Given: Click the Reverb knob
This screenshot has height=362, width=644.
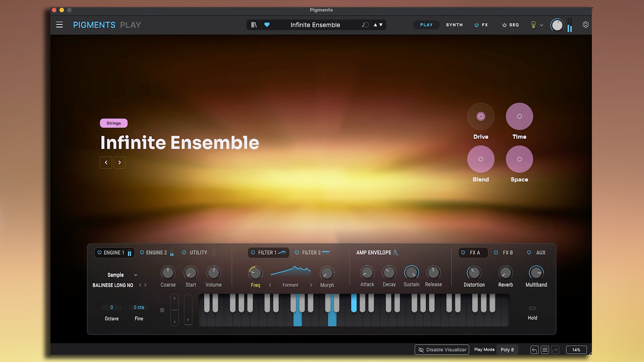Looking at the screenshot, I should click(x=505, y=273).
